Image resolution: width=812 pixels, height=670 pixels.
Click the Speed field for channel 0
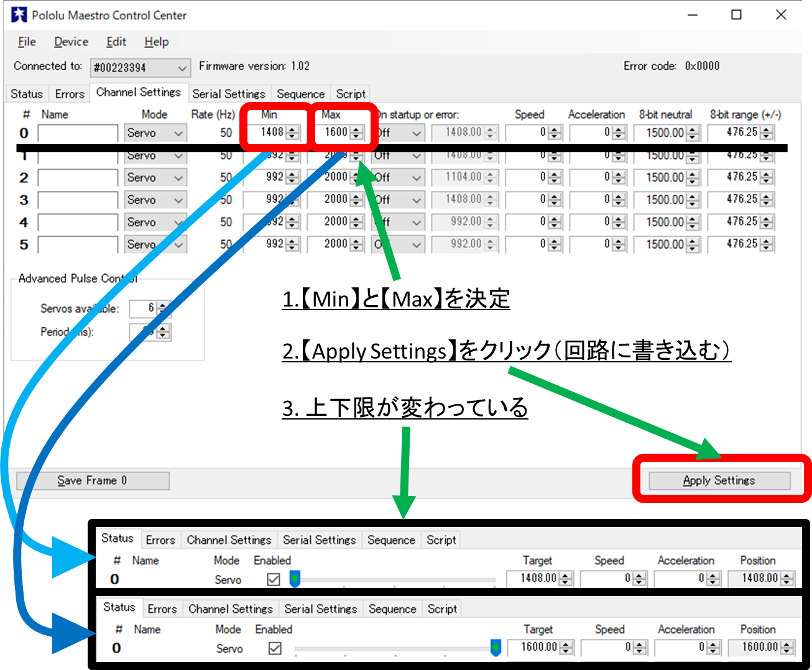tap(527, 132)
